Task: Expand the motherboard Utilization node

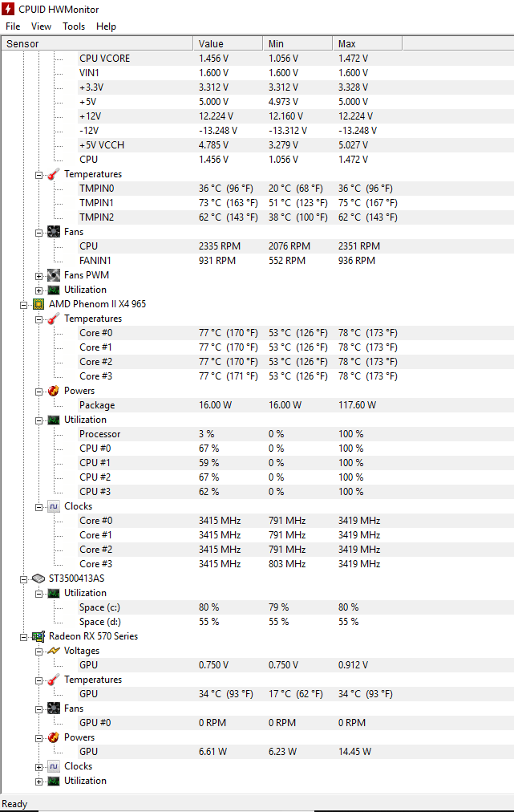Action: pyautogui.click(x=38, y=290)
